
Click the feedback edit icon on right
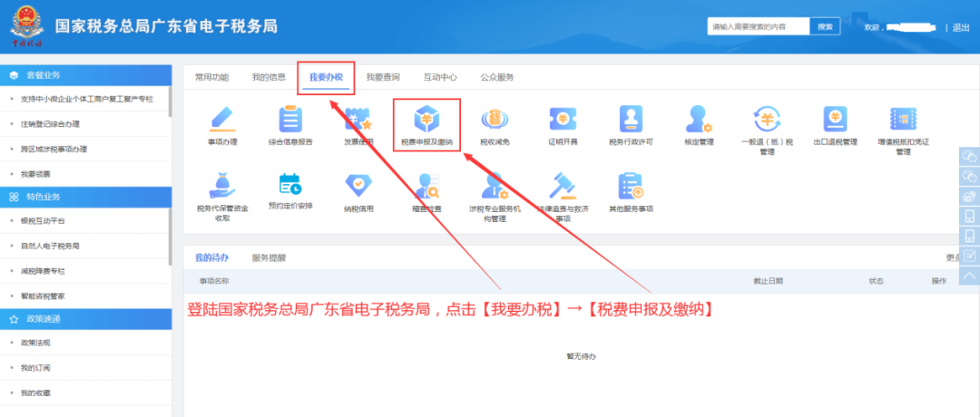pyautogui.click(x=969, y=256)
